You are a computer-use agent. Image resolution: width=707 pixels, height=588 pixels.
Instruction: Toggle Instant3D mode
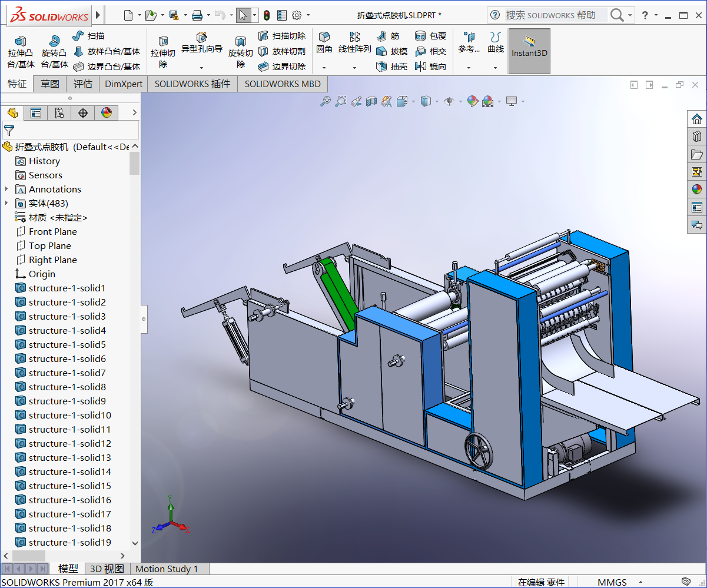pyautogui.click(x=529, y=51)
